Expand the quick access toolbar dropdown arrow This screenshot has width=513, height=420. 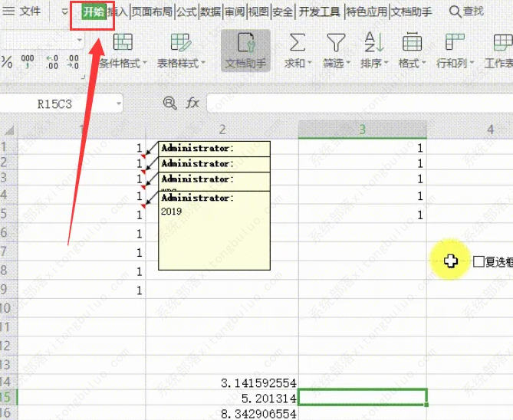click(64, 12)
